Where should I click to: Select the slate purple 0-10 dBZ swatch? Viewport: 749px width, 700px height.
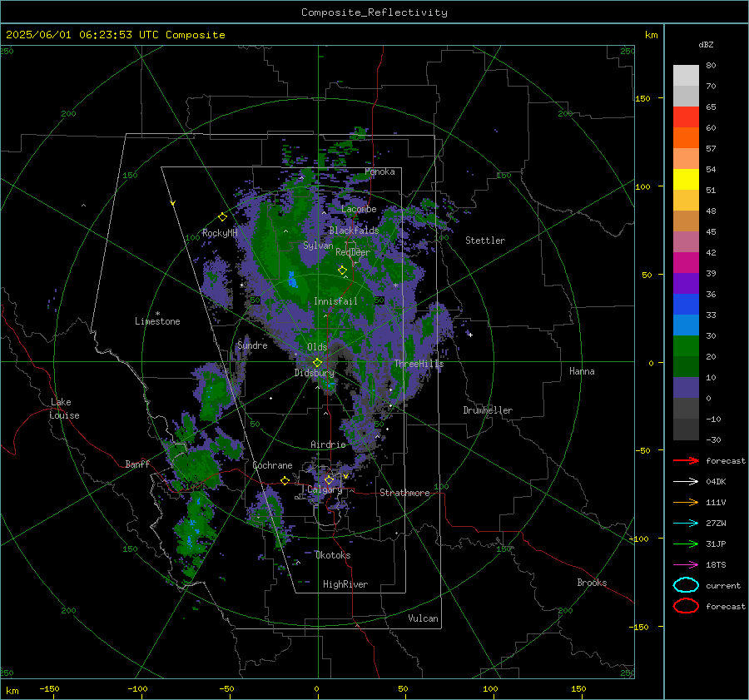coord(686,388)
